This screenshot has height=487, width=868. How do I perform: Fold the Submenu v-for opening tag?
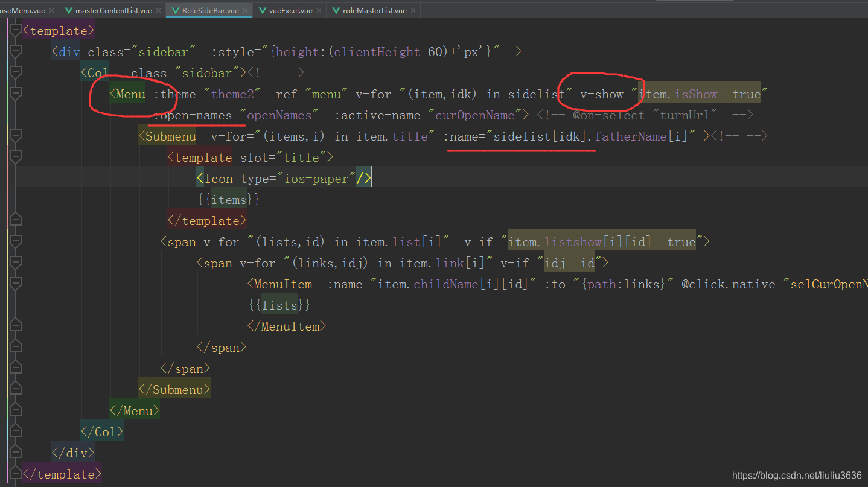[16, 136]
